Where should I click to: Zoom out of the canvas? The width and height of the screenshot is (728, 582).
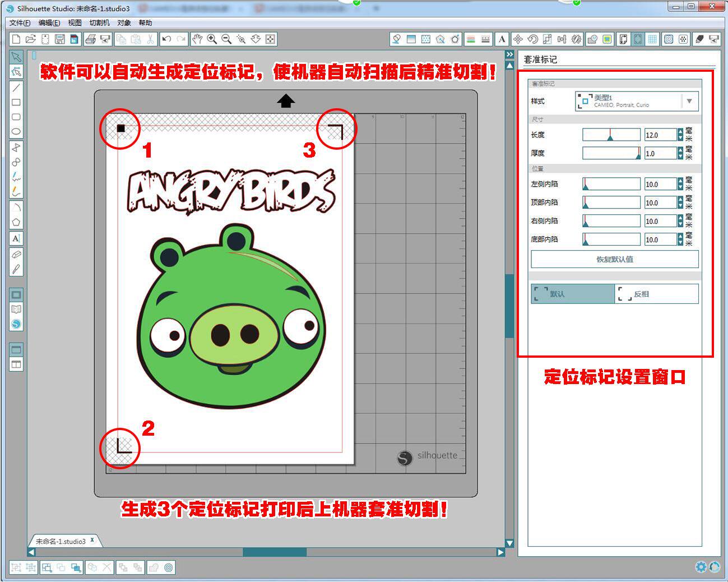(x=226, y=39)
